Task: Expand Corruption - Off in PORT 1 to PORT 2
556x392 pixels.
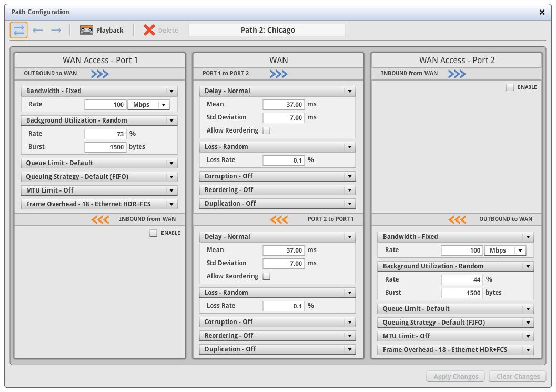Action: click(349, 176)
